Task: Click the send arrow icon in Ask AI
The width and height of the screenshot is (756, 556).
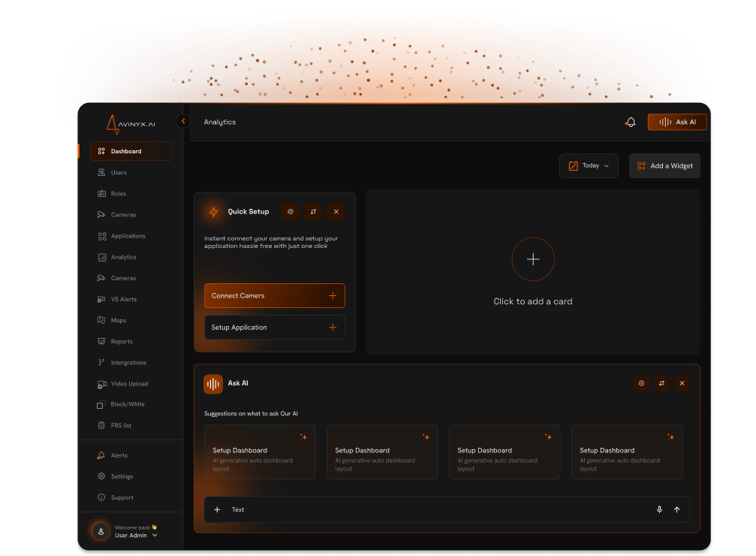Action: coord(676,509)
